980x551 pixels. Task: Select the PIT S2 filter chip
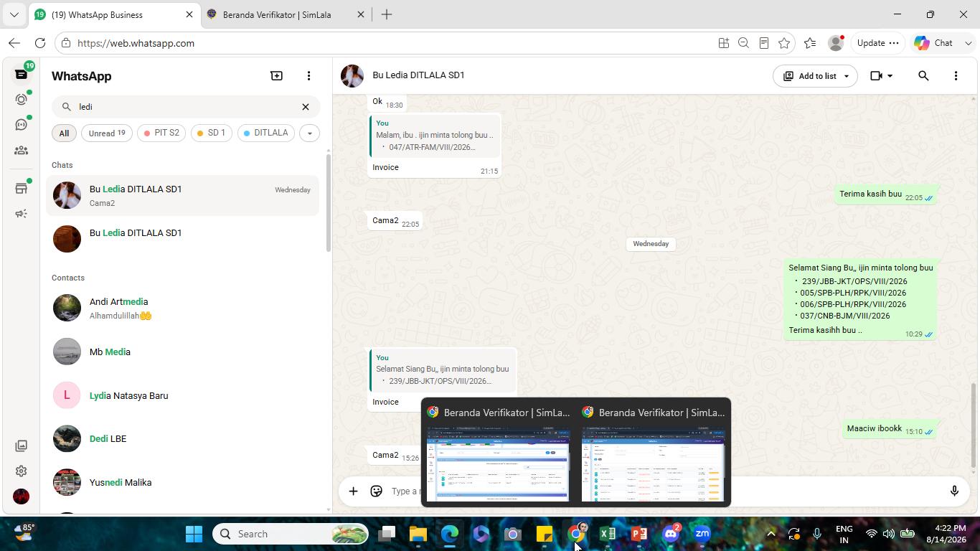161,133
